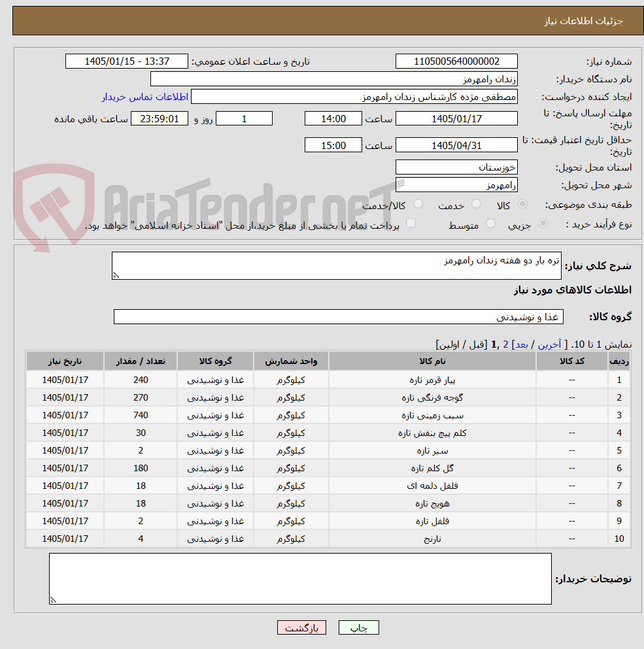Toggle the Islamic treasury payment checkbox
The image size is (644, 649).
(x=411, y=224)
